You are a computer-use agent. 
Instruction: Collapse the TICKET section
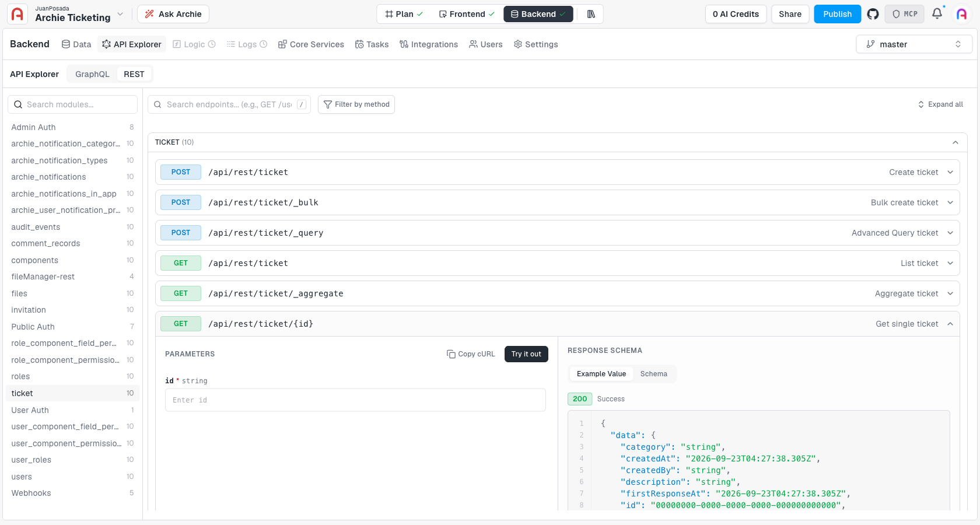(558, 142)
